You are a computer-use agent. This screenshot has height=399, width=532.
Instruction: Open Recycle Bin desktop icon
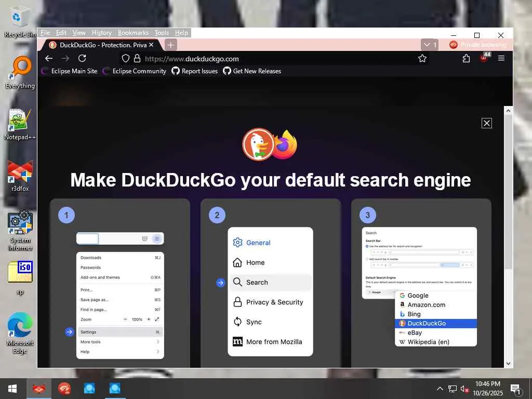[x=19, y=23]
